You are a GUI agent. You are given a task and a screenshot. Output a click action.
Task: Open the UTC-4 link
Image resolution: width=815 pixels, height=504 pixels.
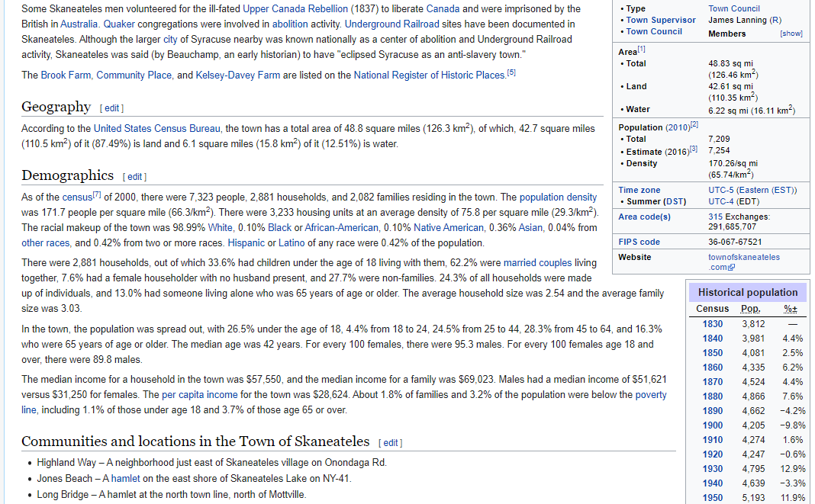[721, 201]
